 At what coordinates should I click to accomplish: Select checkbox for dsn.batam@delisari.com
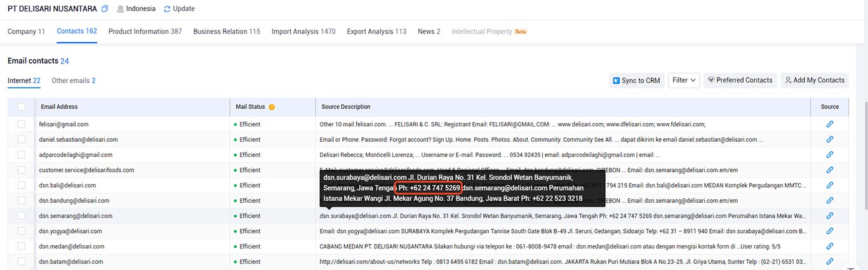tap(22, 262)
